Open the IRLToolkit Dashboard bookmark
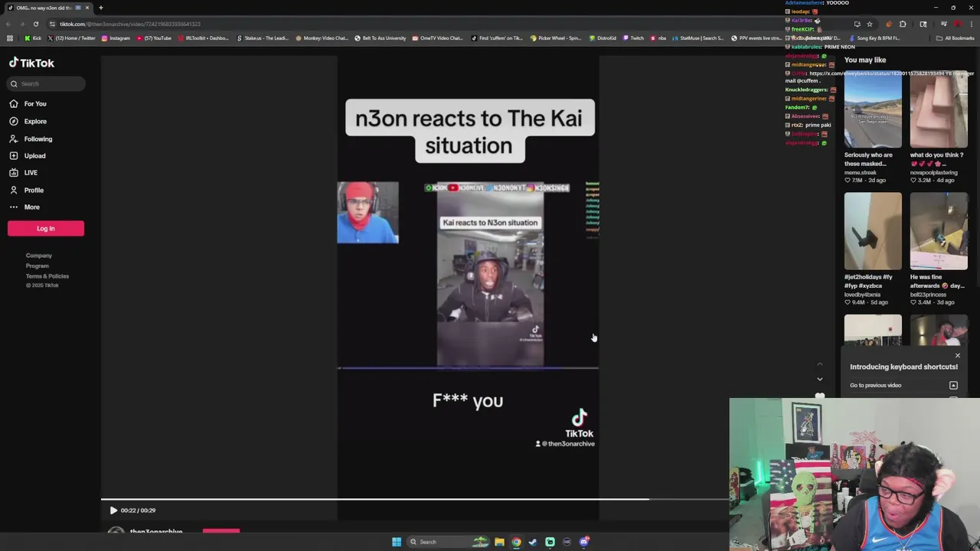Screen dimensions: 980x551 [203, 38]
